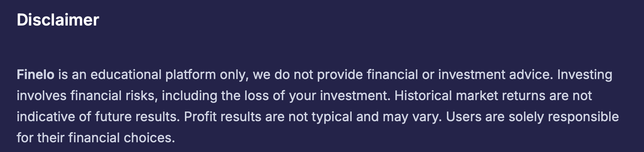The width and height of the screenshot is (644, 152).
Task: Click the word 'Investing' ending the first line
Action: pyautogui.click(x=585, y=75)
